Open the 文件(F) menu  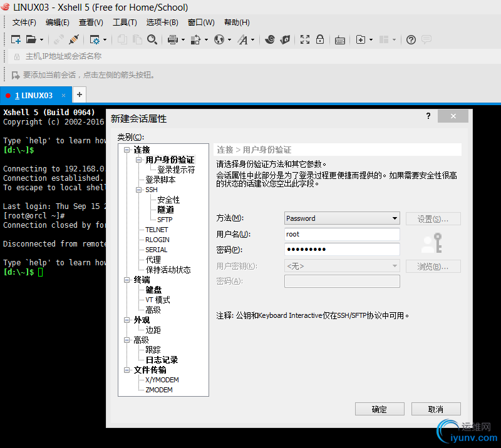(x=24, y=23)
